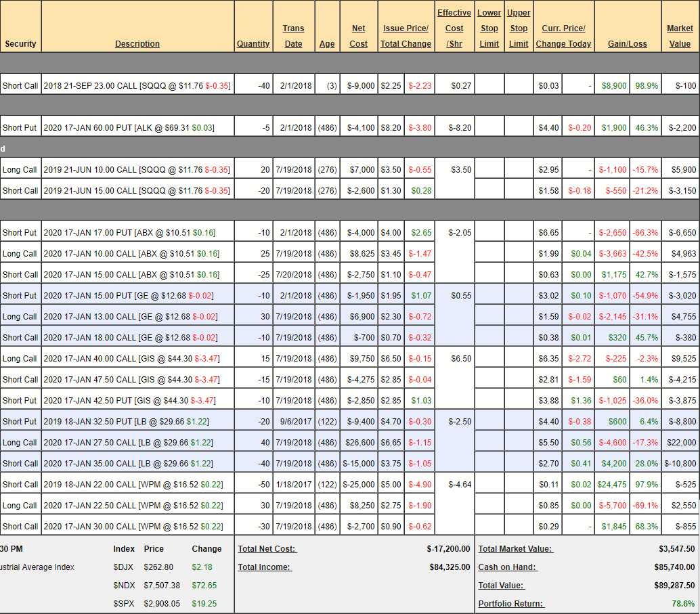Click the Net Cost column header
Screen dimensions: 700x614
click(x=358, y=36)
